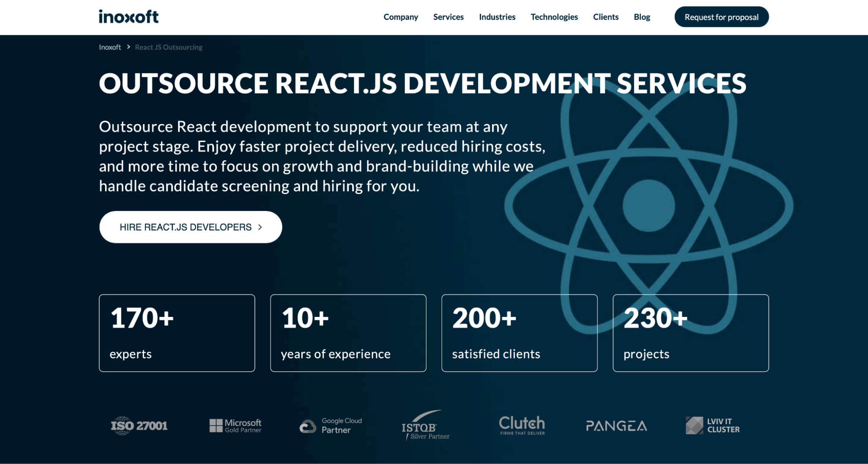Open the Services navigation dropdown
The image size is (868, 464).
coord(448,17)
